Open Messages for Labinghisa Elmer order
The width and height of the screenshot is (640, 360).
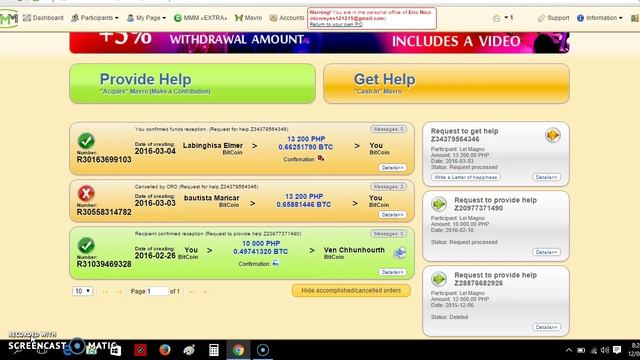pos(388,129)
